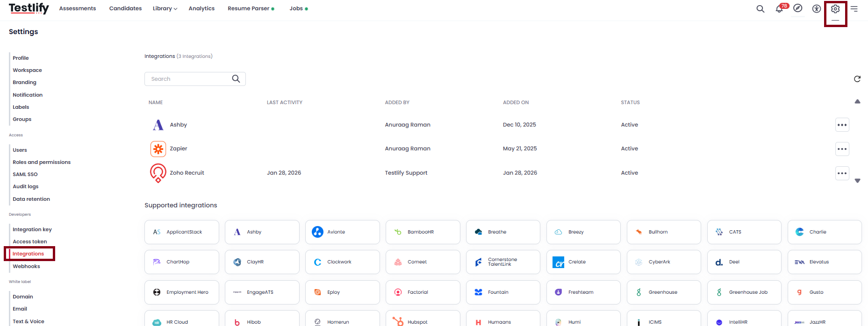This screenshot has height=326, width=868.
Task: Click the Testlify logo
Action: pos(29,8)
